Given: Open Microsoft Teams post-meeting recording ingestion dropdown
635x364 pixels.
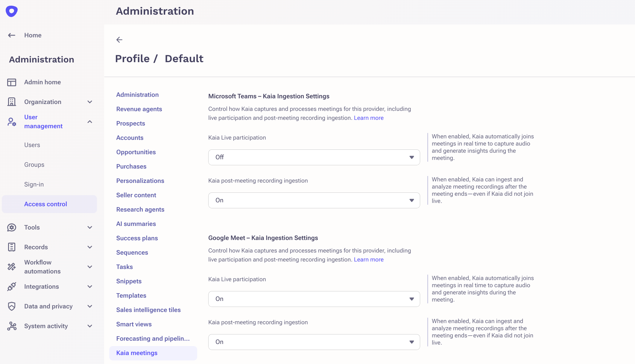Looking at the screenshot, I should pos(314,200).
